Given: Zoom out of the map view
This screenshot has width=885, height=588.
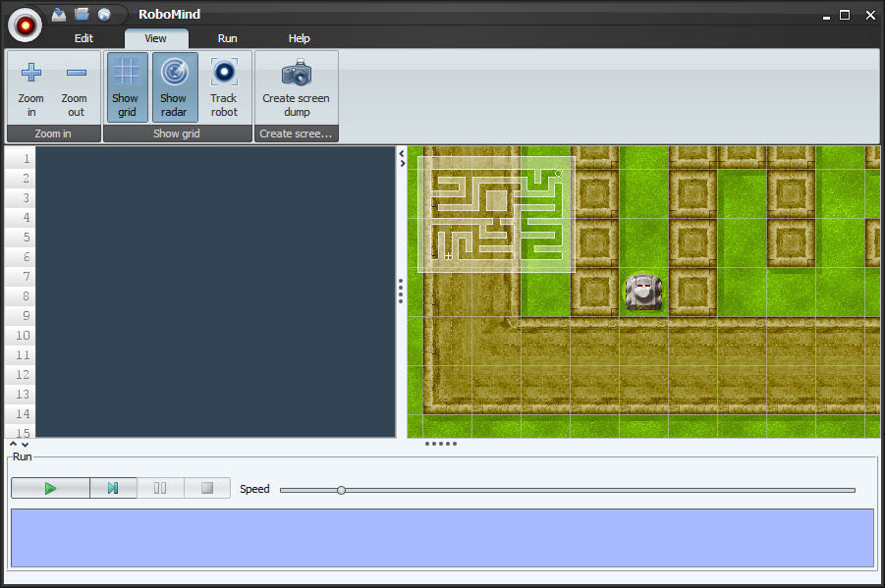Looking at the screenshot, I should click(75, 88).
